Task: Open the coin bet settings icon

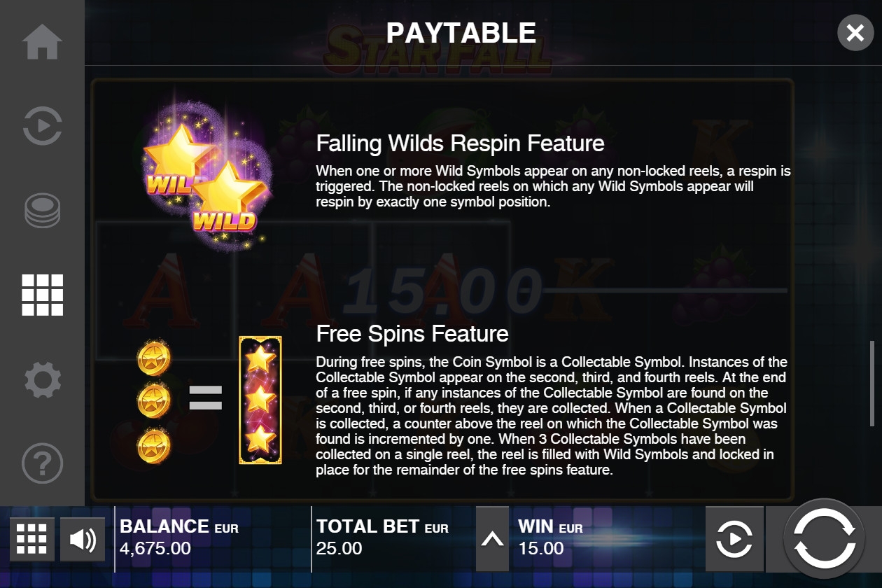Action: click(42, 211)
